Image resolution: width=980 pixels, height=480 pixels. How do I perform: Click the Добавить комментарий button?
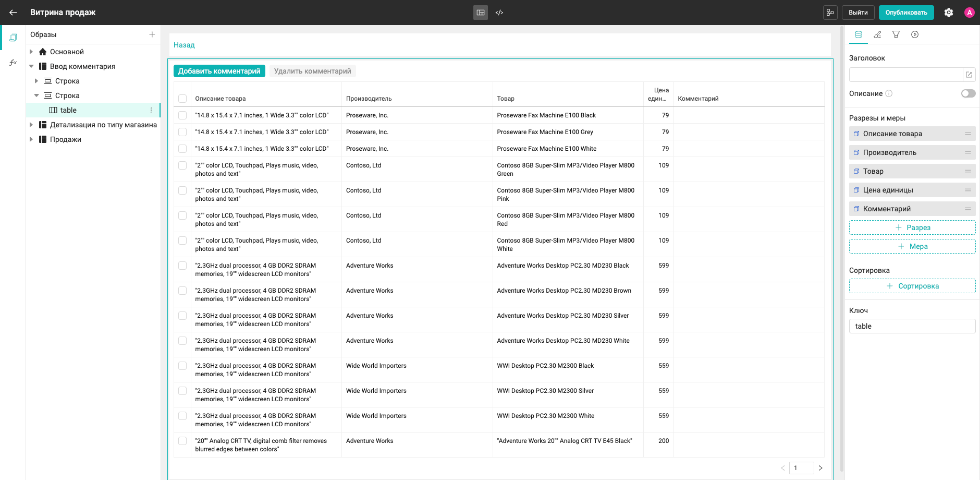[219, 71]
